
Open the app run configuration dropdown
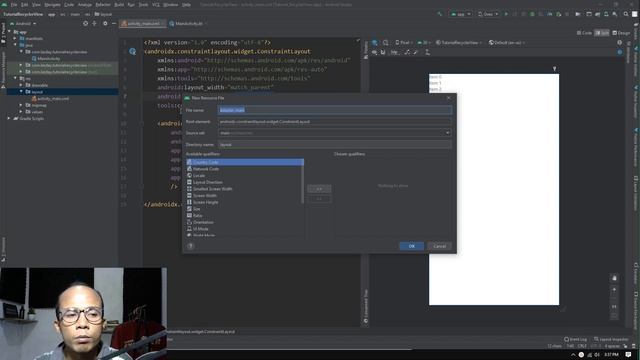click(x=461, y=14)
